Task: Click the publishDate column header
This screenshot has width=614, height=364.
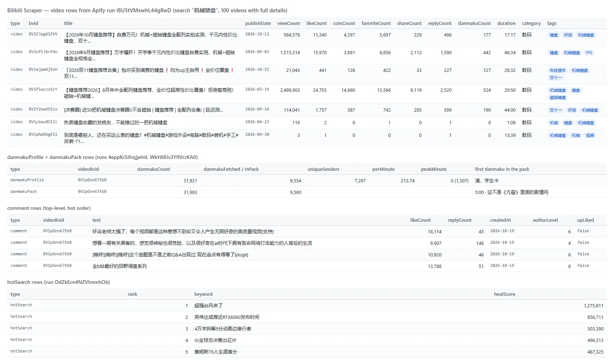Action: tap(258, 23)
